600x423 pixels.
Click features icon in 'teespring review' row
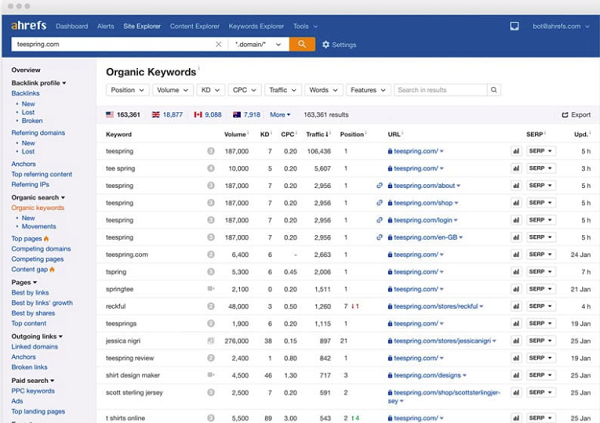click(211, 358)
